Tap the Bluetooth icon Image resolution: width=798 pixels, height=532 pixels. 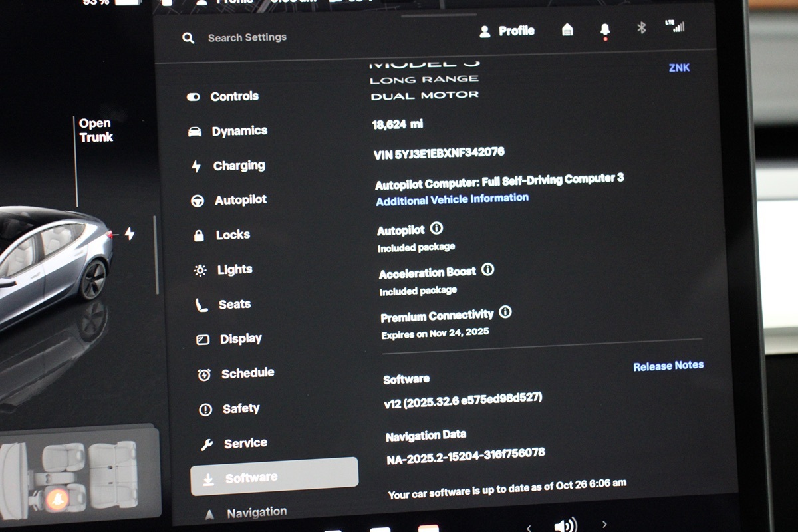point(641,28)
